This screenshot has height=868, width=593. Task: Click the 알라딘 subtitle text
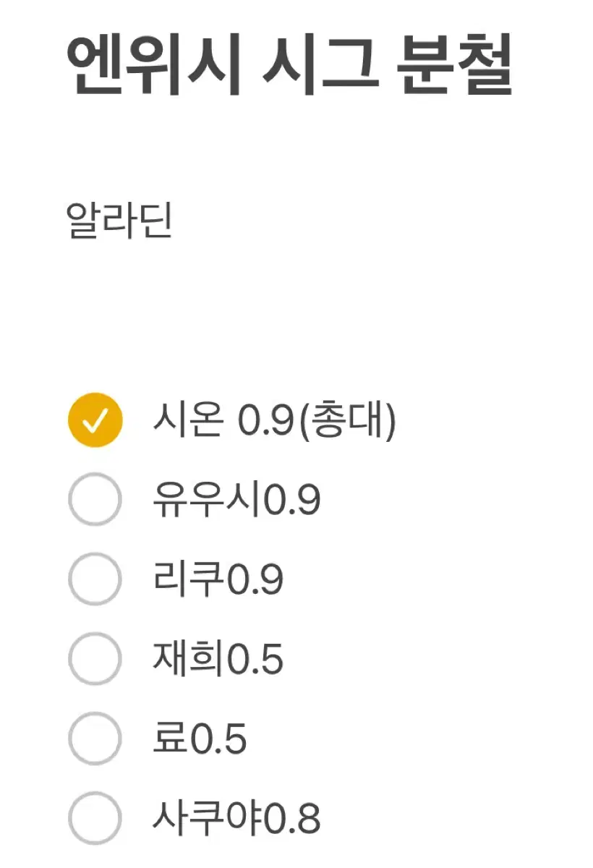[120, 221]
